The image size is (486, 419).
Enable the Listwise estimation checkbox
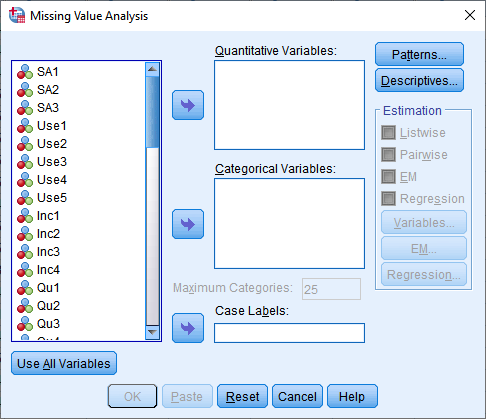click(x=388, y=133)
